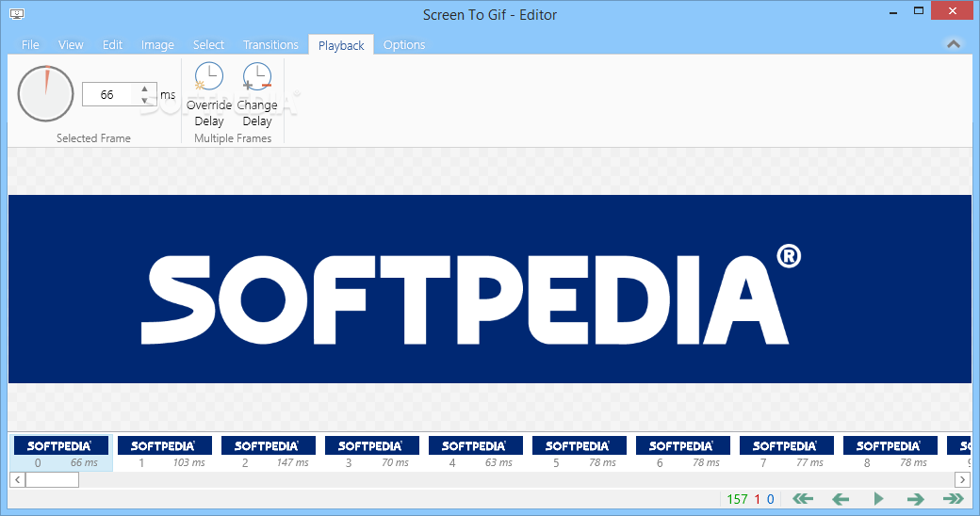Click the red selected frame count 1

pyautogui.click(x=758, y=499)
